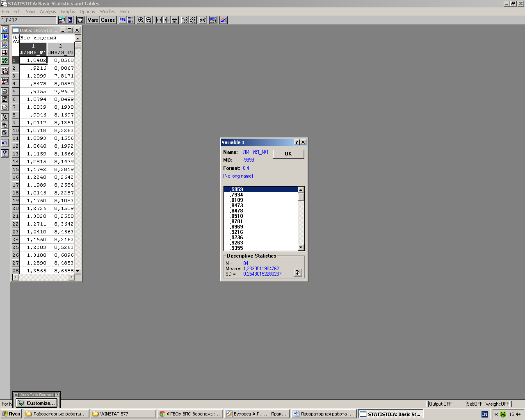Decrease column width with the narrow icon
525x420 pixels.
click(x=167, y=20)
